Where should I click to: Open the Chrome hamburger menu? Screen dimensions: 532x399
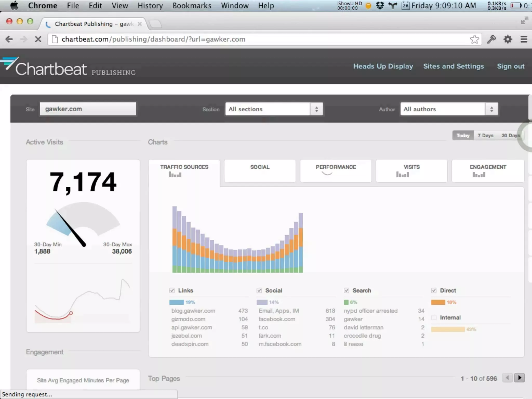click(x=524, y=39)
